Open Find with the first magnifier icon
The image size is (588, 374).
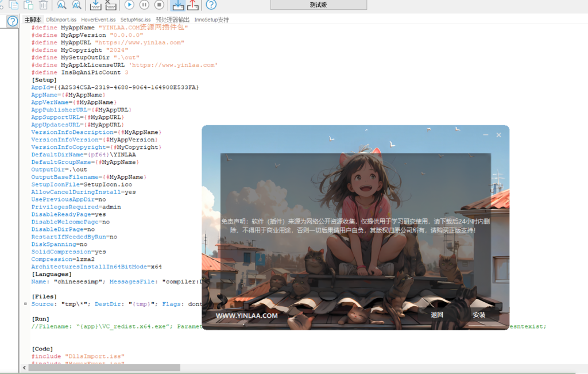[61, 5]
